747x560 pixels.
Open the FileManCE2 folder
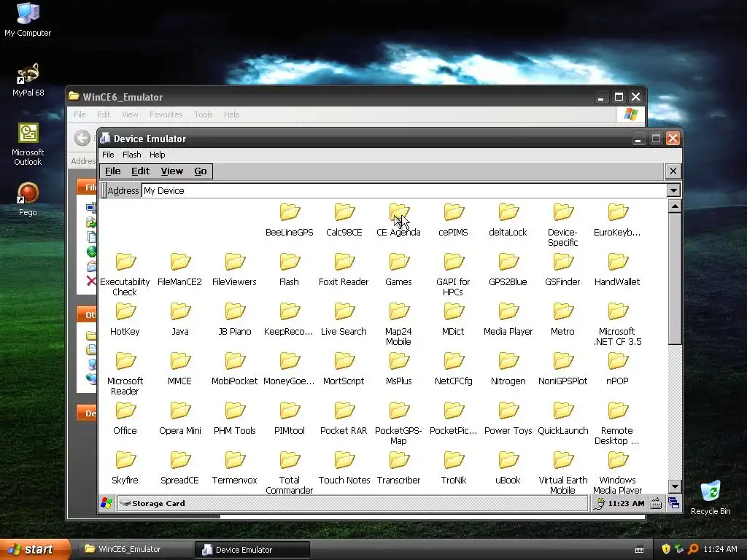179,270
